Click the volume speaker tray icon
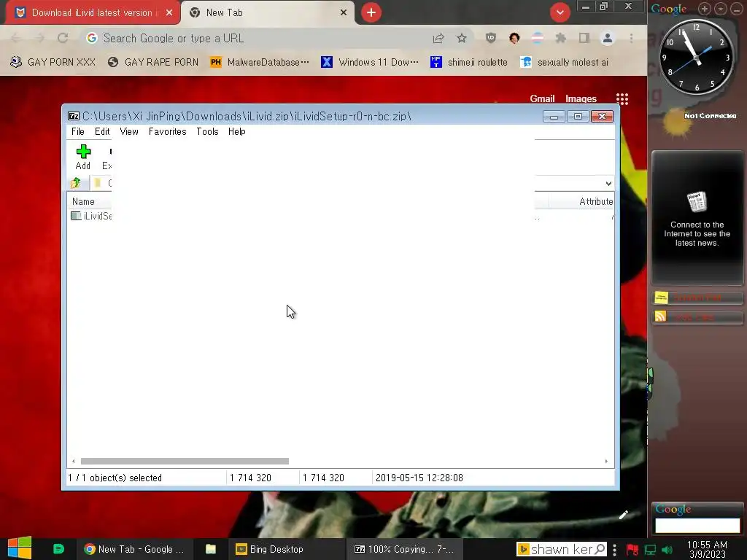 pos(667,550)
